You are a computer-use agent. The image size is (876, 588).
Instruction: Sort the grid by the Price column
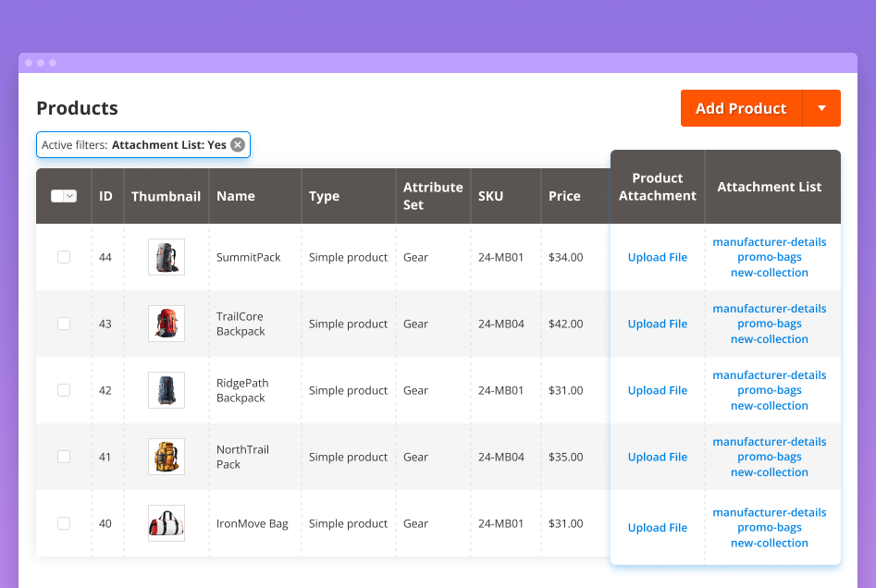[x=562, y=195]
